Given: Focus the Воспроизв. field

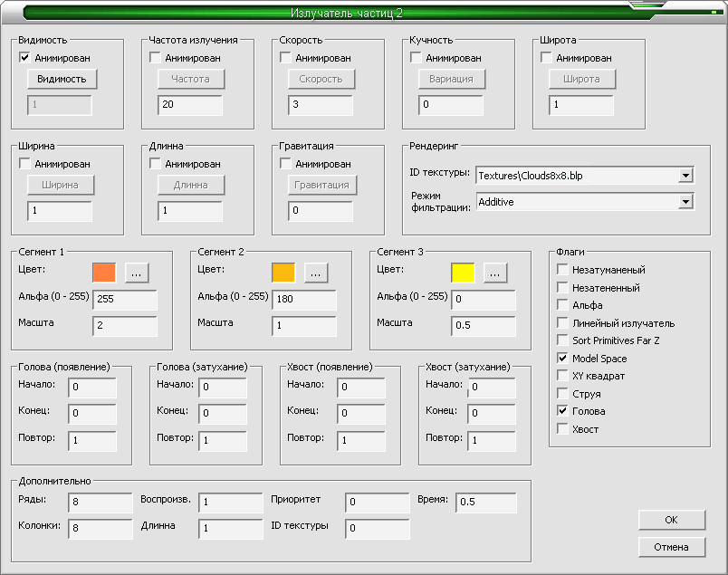Looking at the screenshot, I should [231, 503].
